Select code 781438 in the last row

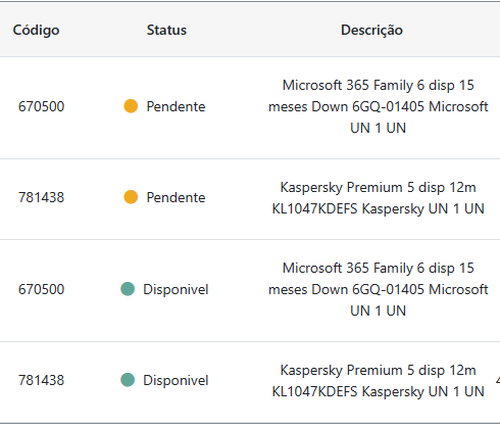(41, 380)
